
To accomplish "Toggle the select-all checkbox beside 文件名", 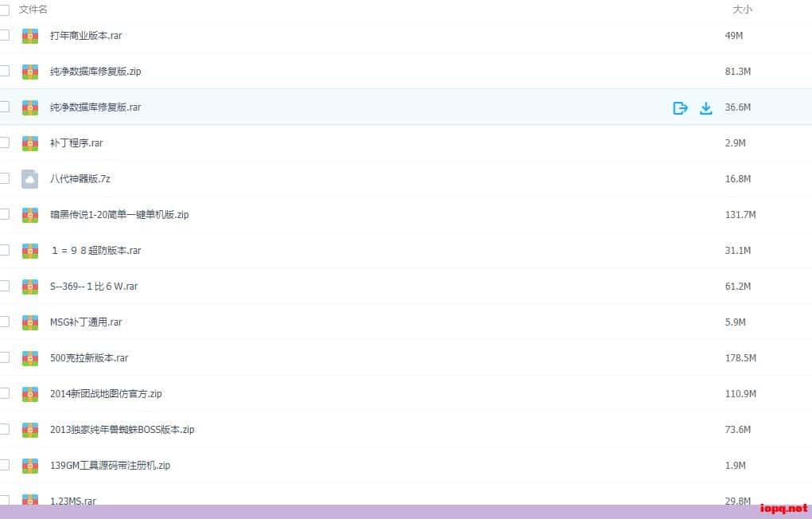I will (x=4, y=10).
